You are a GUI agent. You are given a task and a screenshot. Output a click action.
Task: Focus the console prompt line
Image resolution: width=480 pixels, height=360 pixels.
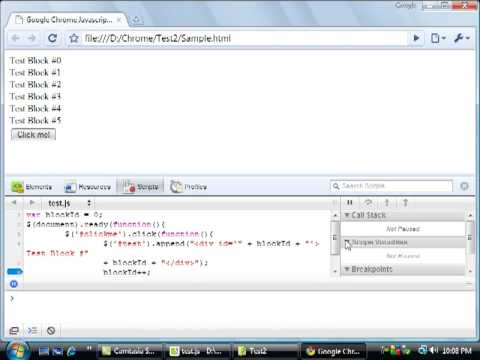pos(240,298)
